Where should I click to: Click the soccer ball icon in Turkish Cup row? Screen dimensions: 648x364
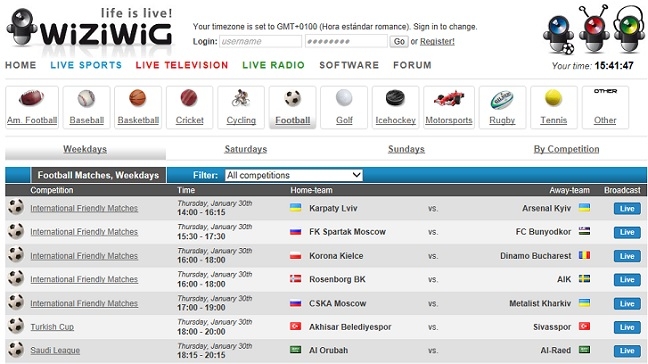(x=16, y=326)
